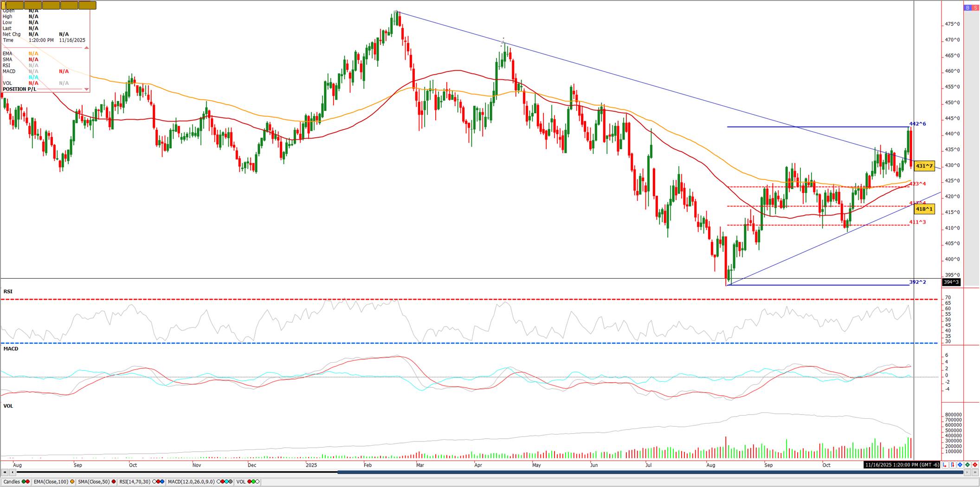Click the 11/16/2025 date in info panel

(72, 40)
